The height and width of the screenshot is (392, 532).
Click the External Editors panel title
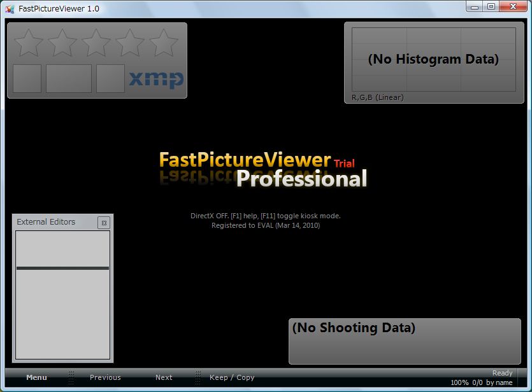click(x=46, y=222)
